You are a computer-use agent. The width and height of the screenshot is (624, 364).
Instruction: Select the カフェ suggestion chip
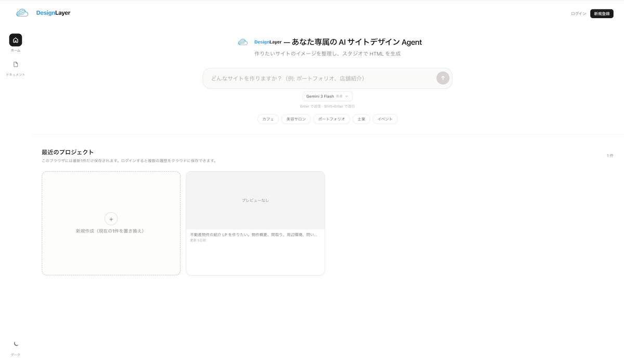click(x=268, y=119)
